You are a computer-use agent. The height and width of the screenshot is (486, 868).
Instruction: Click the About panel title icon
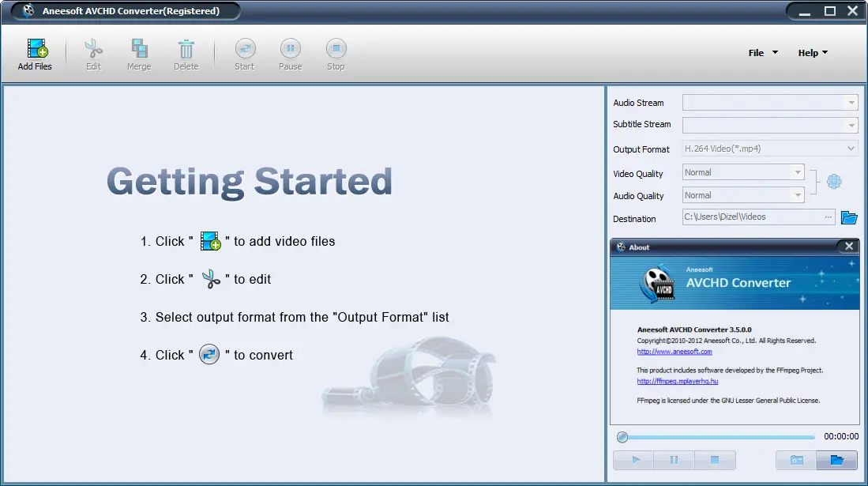point(621,247)
